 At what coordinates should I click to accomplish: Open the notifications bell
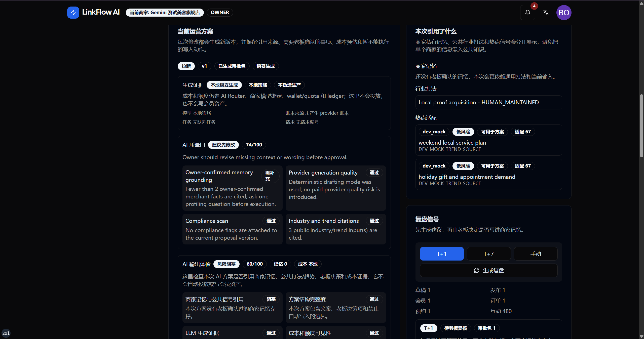tap(527, 13)
